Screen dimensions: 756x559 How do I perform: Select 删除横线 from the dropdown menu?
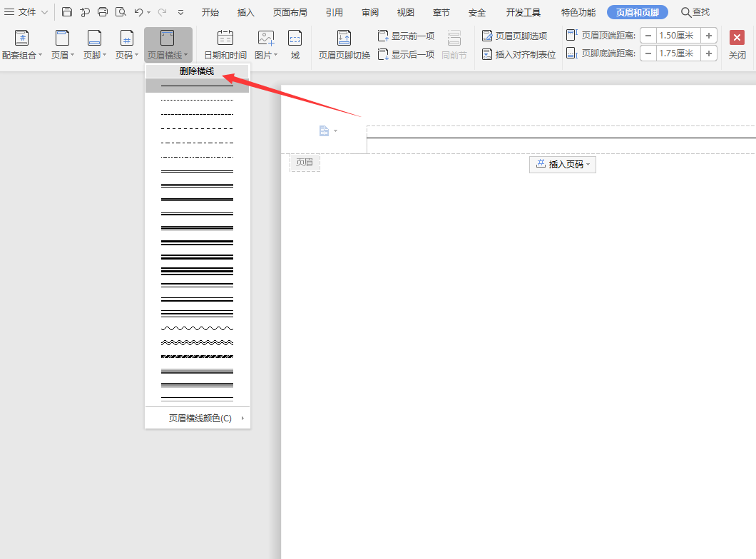coord(197,71)
